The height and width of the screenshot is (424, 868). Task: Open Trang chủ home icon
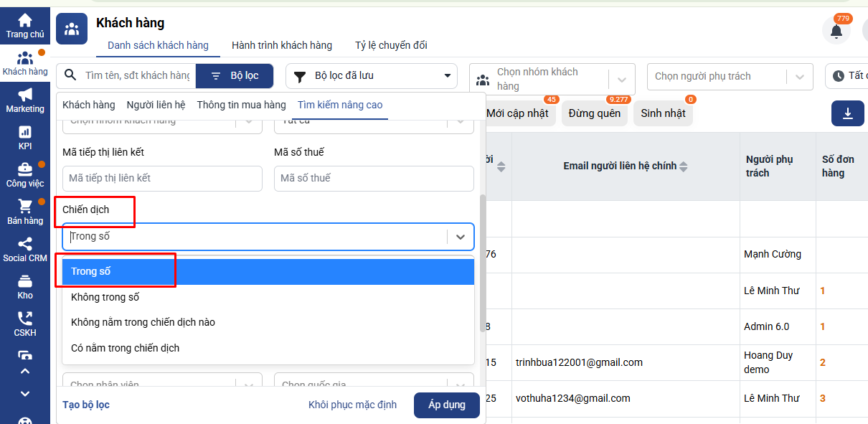[x=25, y=20]
